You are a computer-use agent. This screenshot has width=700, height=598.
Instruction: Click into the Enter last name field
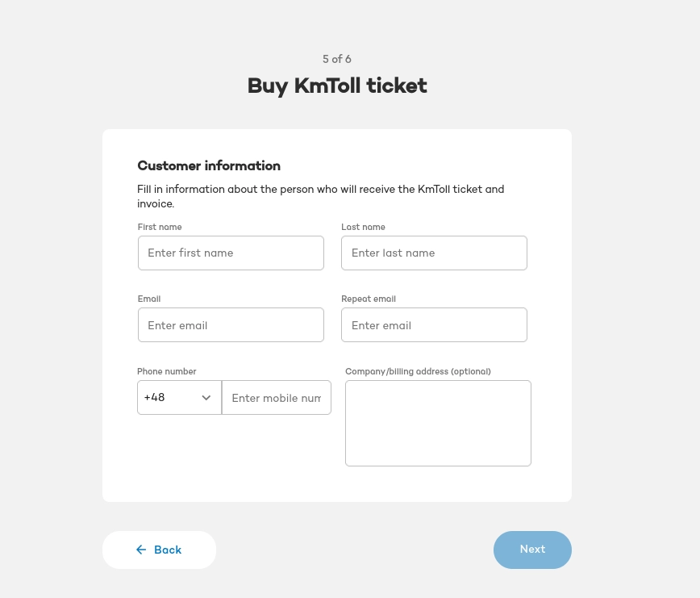434,253
